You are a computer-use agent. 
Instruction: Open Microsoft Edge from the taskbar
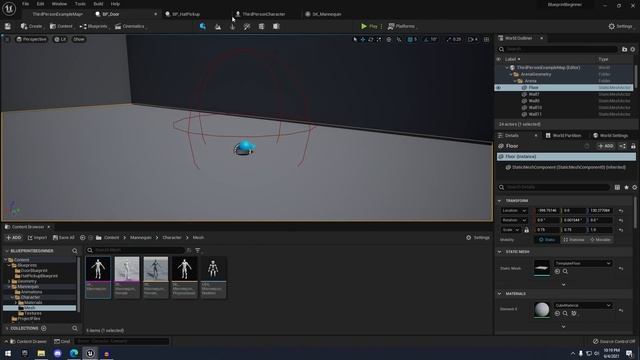74,353
